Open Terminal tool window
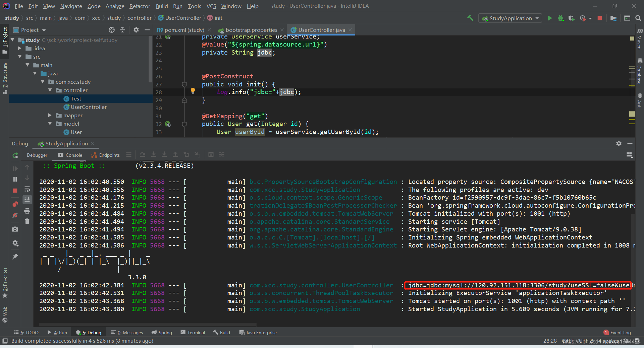 tap(193, 333)
